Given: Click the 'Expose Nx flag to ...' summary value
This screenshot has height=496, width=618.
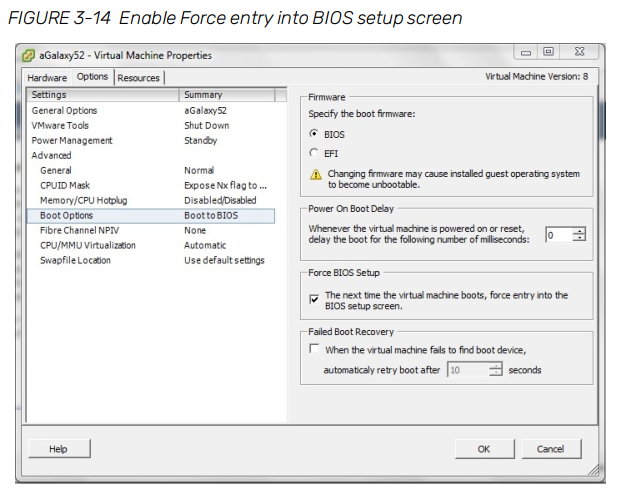Looking at the screenshot, I should (225, 185).
